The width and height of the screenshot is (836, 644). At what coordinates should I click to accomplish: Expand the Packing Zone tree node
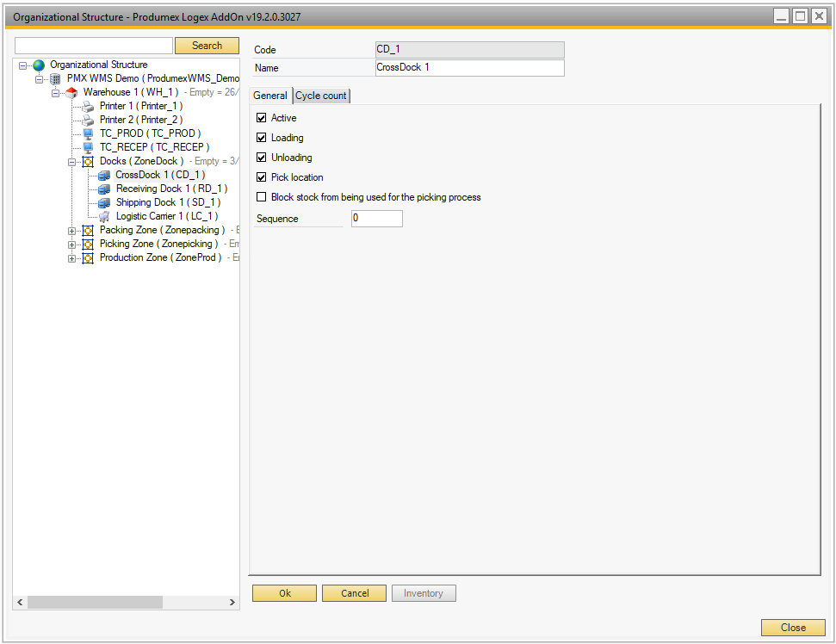72,231
